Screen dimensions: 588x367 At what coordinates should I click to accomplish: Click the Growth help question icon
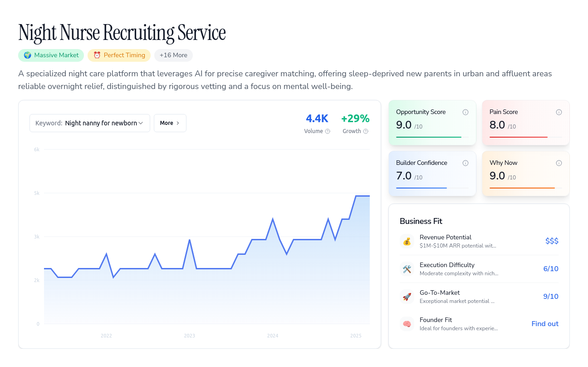point(366,131)
